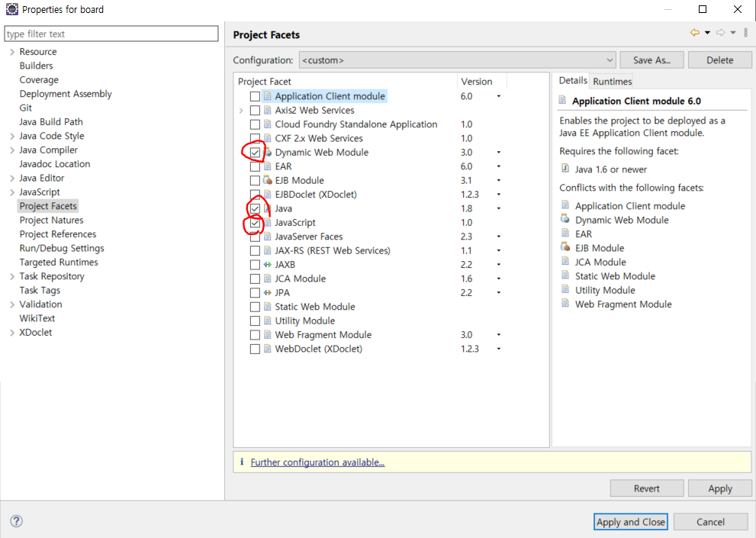Screen dimensions: 756x538
Task: Click the EJB Module facet icon
Action: (x=268, y=180)
